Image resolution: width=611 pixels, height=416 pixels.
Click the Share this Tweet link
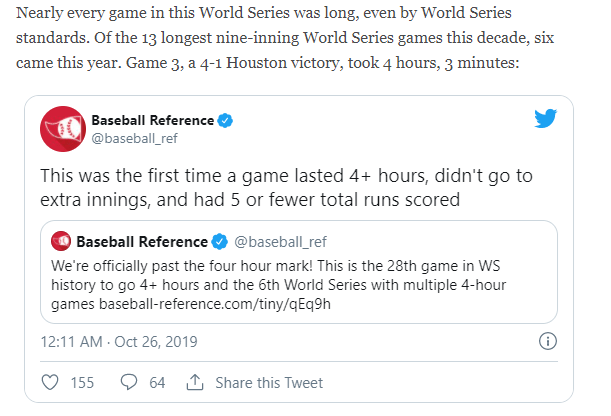point(268,382)
